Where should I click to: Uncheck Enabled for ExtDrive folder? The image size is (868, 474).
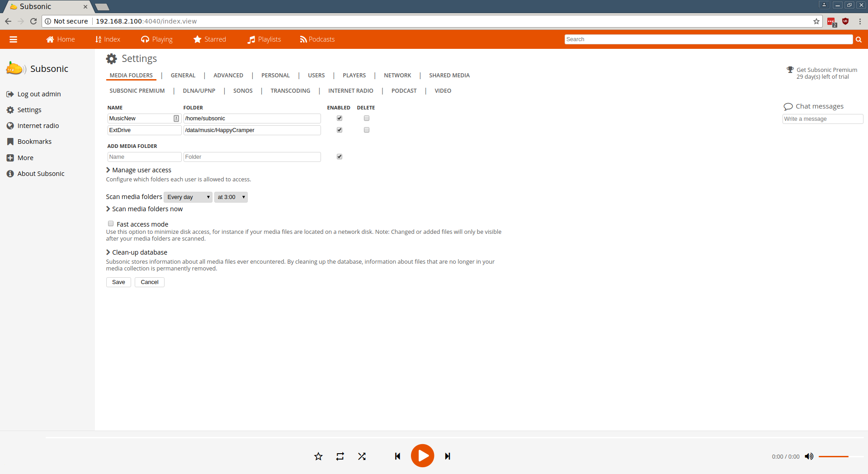[340, 130]
